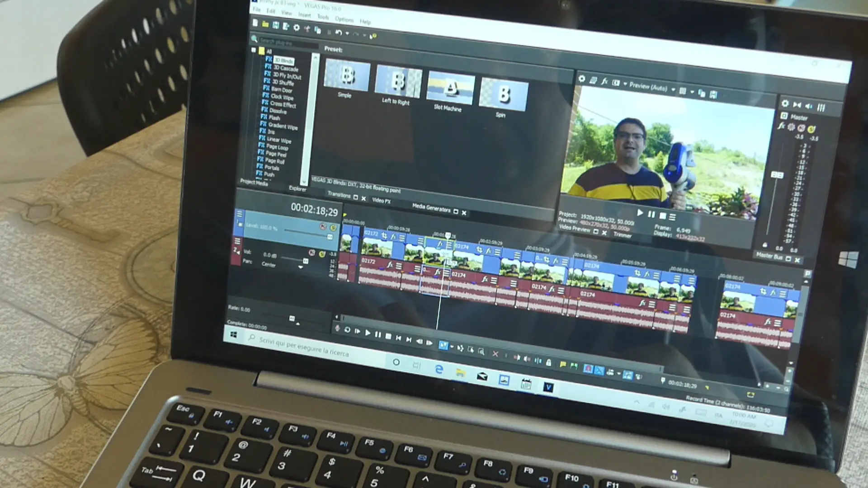Screen dimensions: 868x488
Task: Open the Normal Edit tool dropdown arrow
Action: coord(452,347)
